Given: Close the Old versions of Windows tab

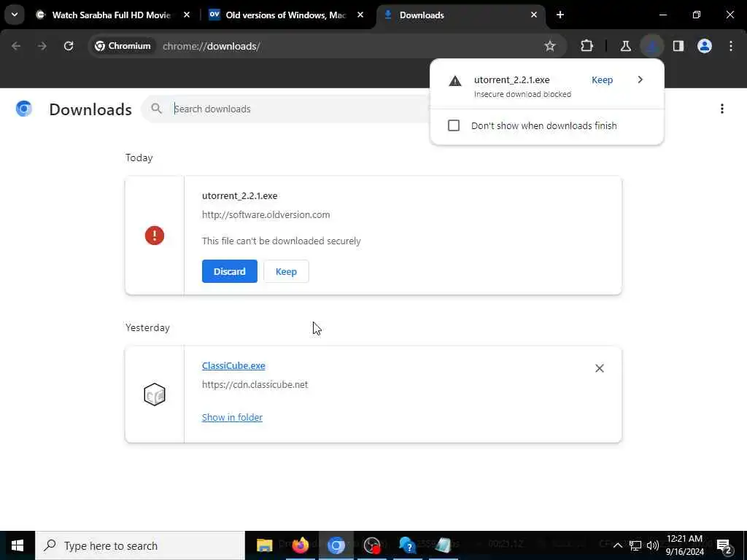Looking at the screenshot, I should pyautogui.click(x=360, y=15).
